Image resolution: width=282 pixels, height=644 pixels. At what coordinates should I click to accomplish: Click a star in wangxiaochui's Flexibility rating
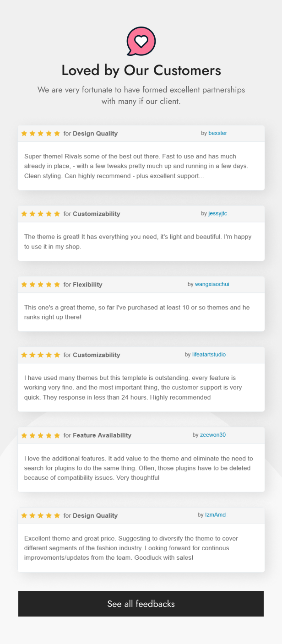40,284
